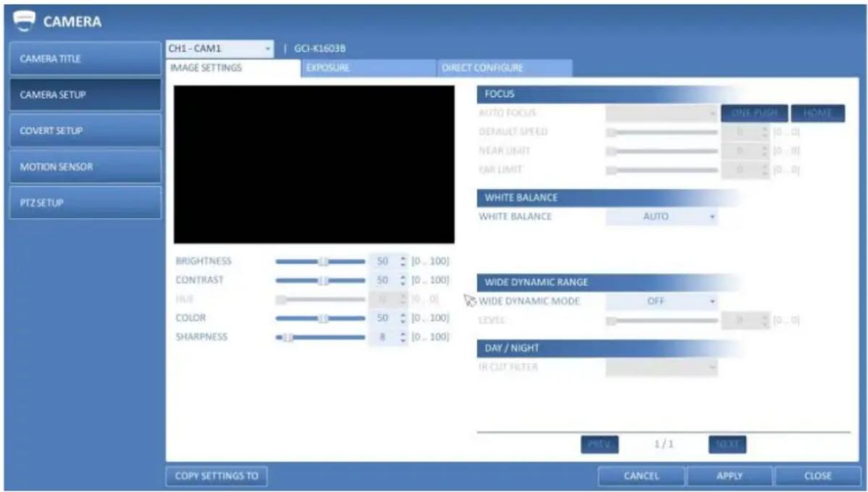Image resolution: width=868 pixels, height=492 pixels.
Task: Click the COLOR slider handle
Action: (323, 318)
